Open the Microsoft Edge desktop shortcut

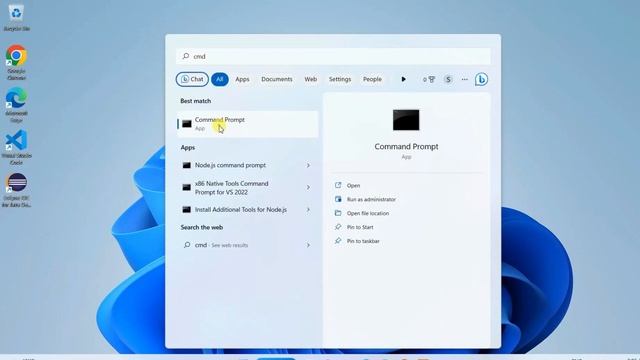coord(16,104)
